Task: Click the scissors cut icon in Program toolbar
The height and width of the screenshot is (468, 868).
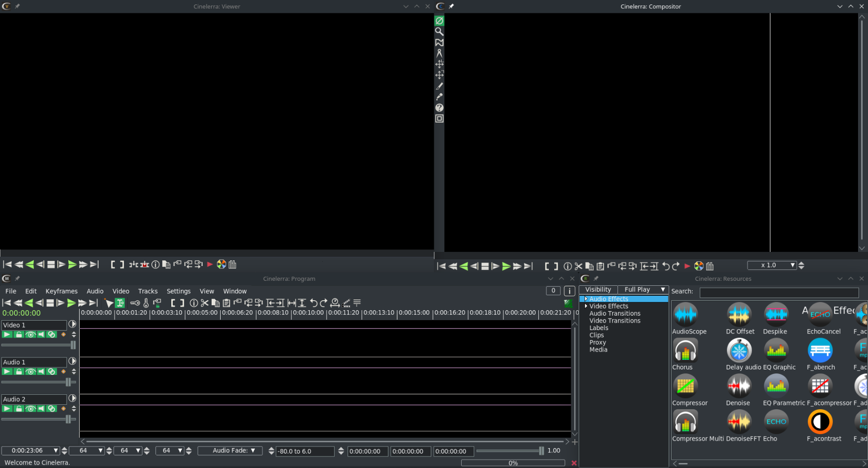Action: [x=205, y=303]
